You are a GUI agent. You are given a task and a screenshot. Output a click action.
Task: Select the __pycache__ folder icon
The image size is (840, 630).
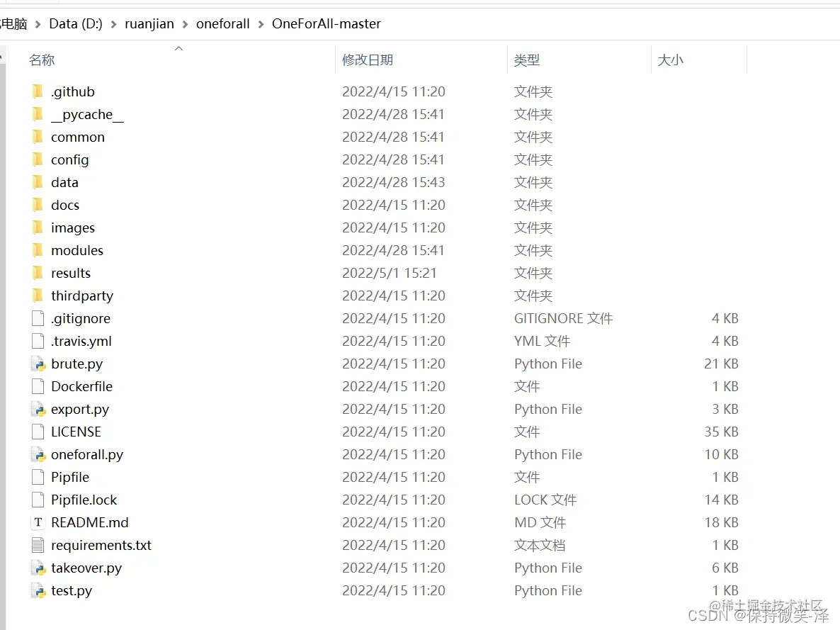click(x=38, y=114)
